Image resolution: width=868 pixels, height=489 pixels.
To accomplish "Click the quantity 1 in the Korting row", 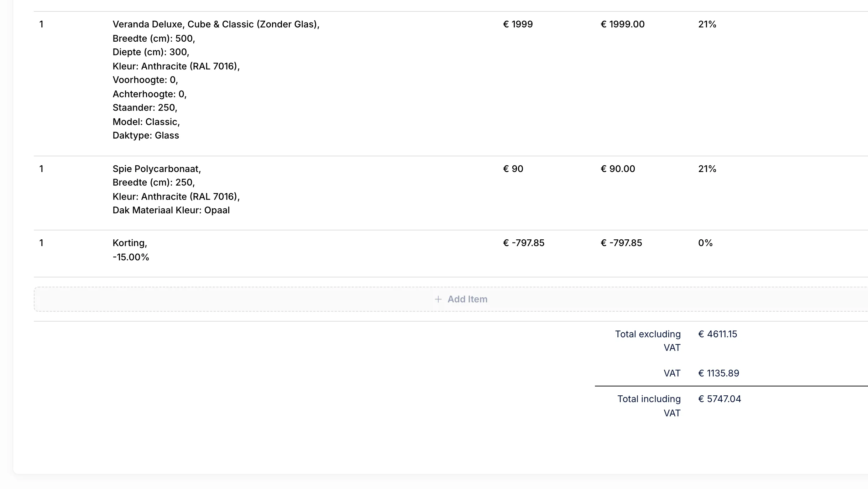I will [41, 243].
